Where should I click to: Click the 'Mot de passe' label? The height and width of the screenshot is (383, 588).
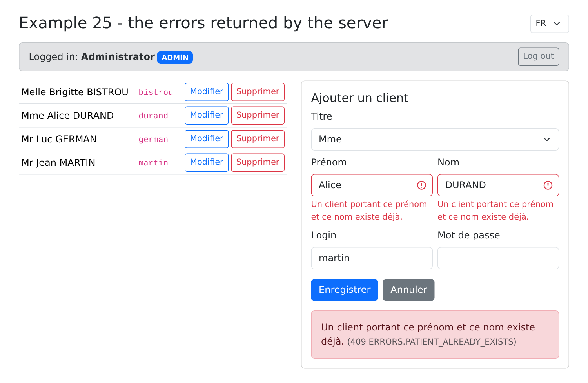469,235
